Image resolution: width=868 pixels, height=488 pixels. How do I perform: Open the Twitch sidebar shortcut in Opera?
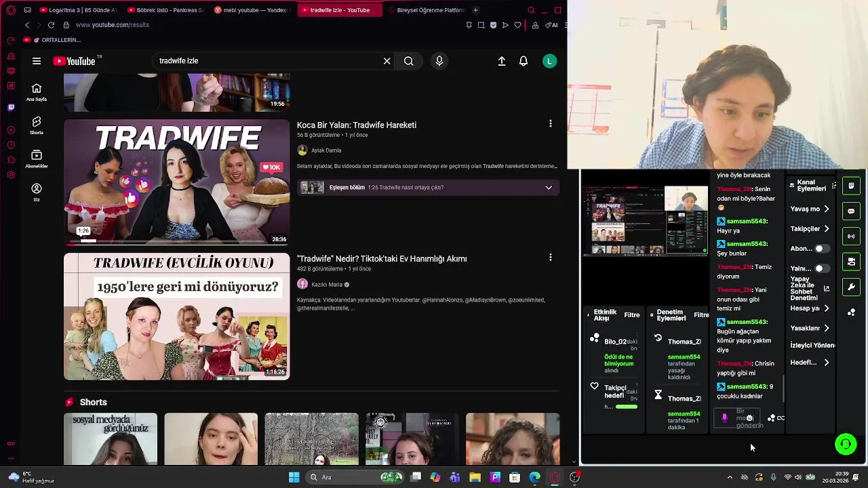[11, 107]
